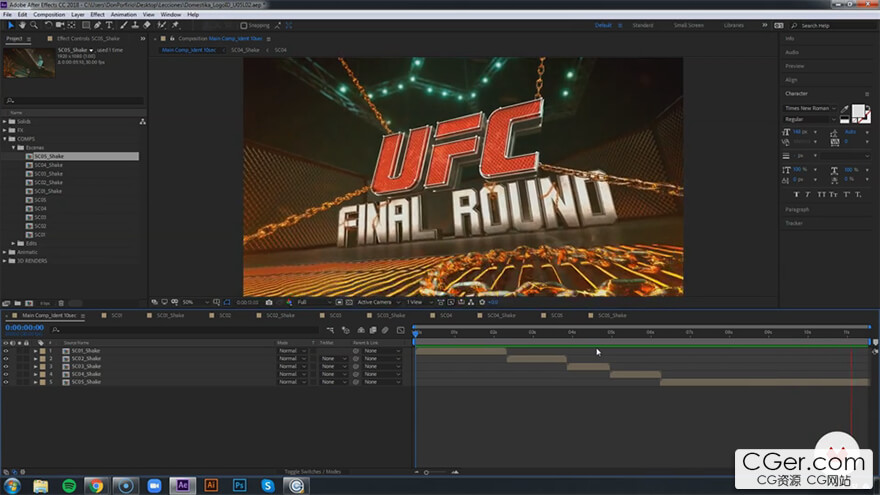Hide the SC03_Shake layer eye
This screenshot has height=495, width=880.
click(x=6, y=366)
